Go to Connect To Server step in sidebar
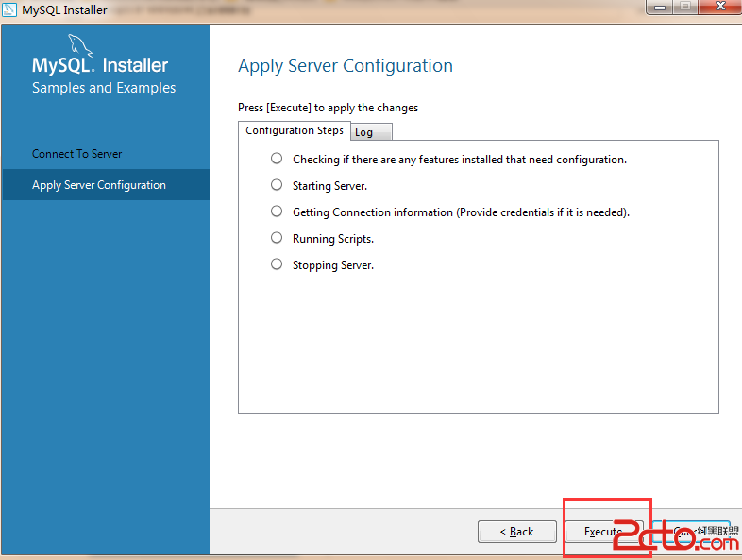 click(77, 154)
